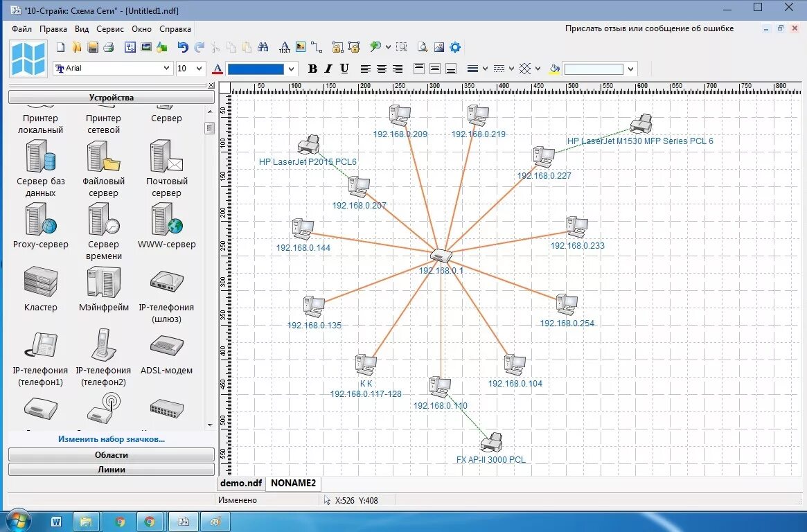807x532 pixels.
Task: Open the font size 10 dropdown
Action: [199, 68]
